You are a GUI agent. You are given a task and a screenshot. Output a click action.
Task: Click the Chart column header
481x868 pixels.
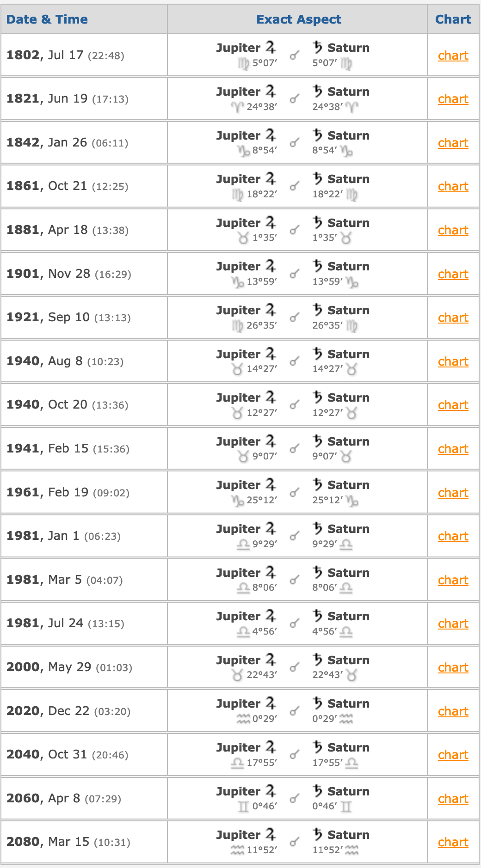point(453,19)
